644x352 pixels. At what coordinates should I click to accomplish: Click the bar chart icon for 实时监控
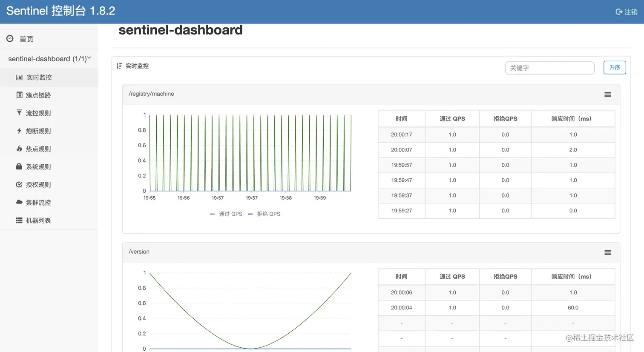(x=19, y=77)
